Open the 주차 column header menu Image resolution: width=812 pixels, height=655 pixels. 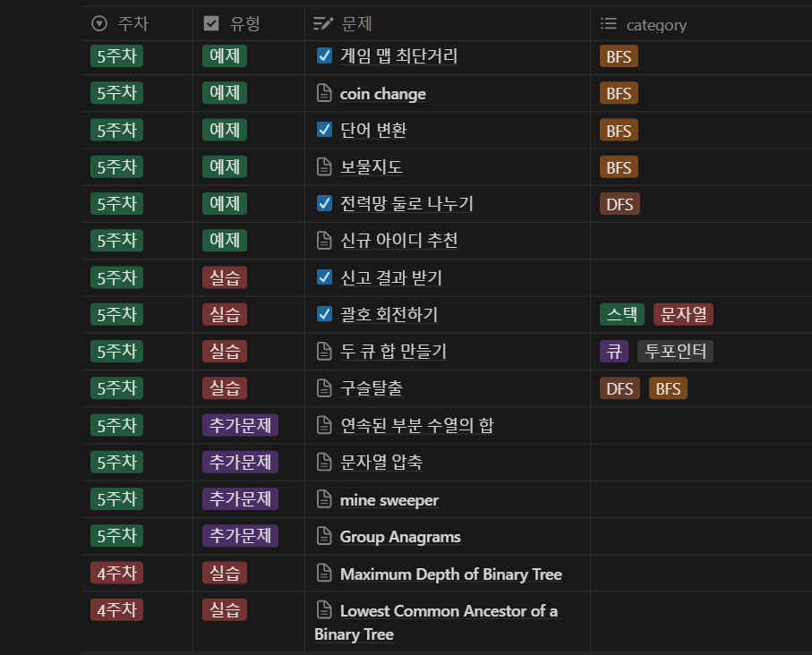(137, 23)
